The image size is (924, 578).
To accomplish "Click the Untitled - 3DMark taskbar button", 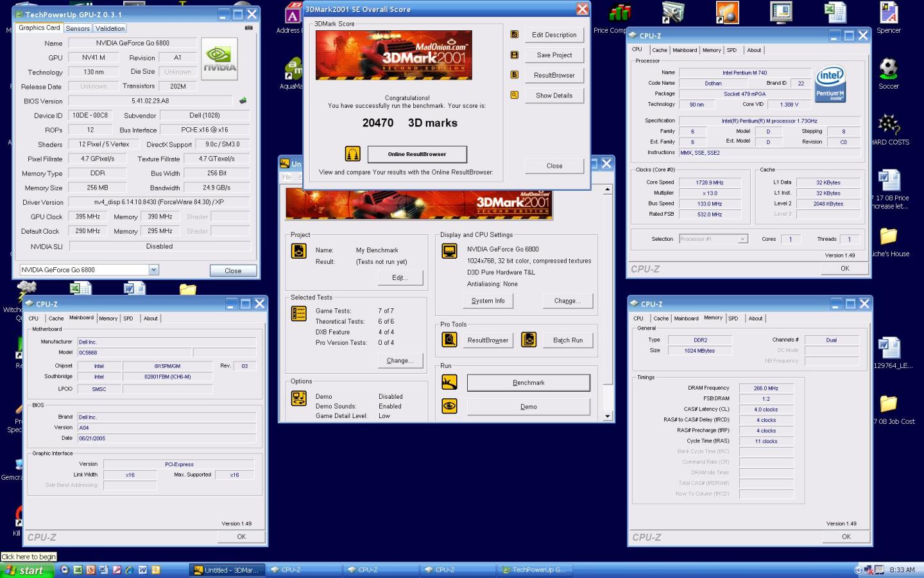I will (226, 570).
